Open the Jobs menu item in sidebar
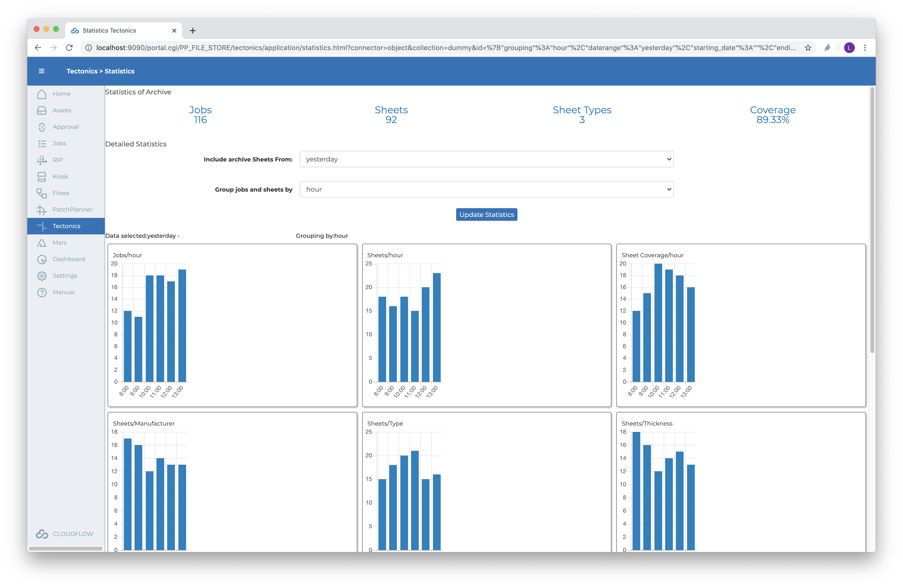The width and height of the screenshot is (903, 588). tap(59, 143)
